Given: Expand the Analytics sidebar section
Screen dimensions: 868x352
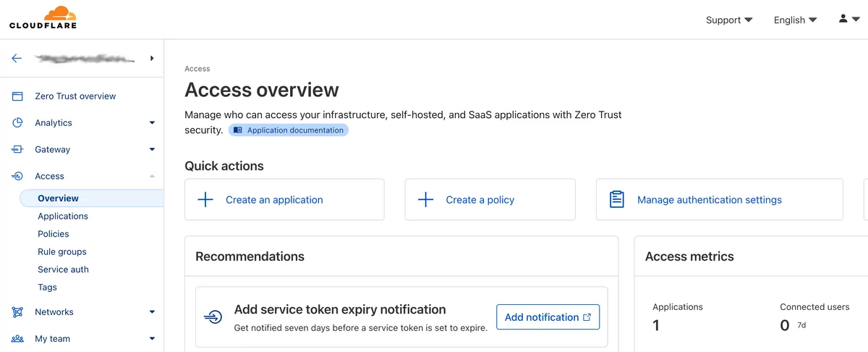Looking at the screenshot, I should 152,123.
